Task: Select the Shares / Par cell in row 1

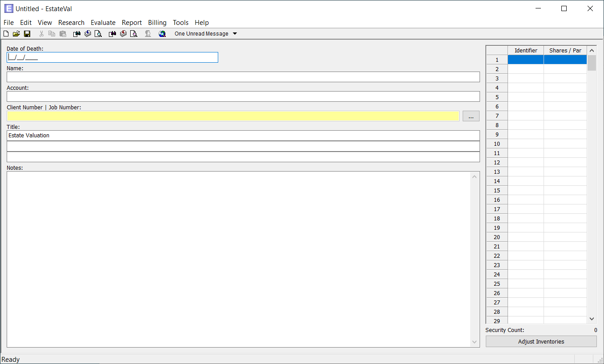Action: (565, 60)
